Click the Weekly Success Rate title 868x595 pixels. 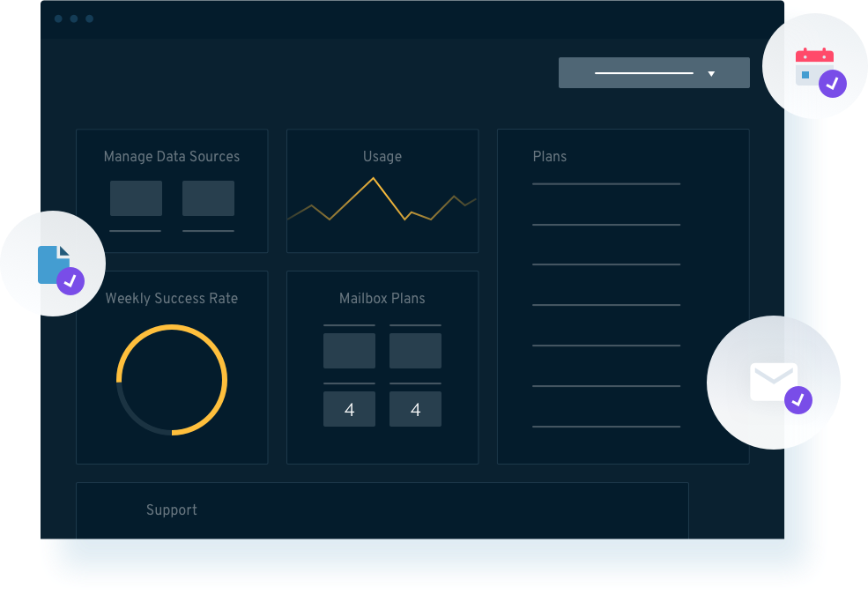pos(172,298)
